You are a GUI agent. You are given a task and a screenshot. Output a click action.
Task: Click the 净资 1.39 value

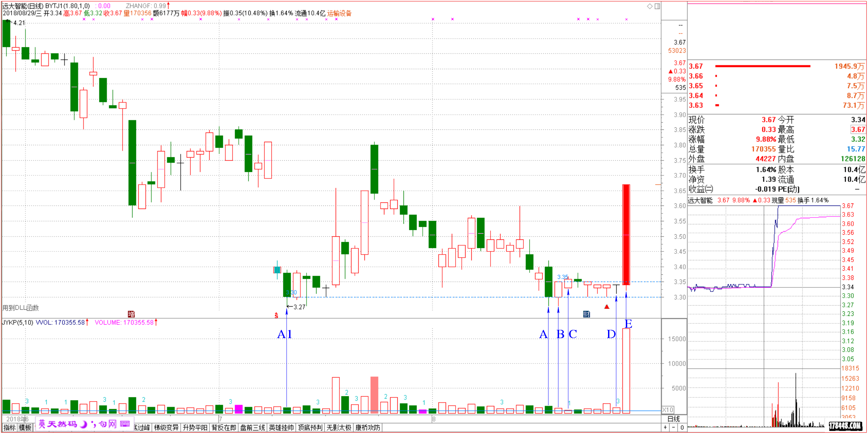tap(769, 179)
